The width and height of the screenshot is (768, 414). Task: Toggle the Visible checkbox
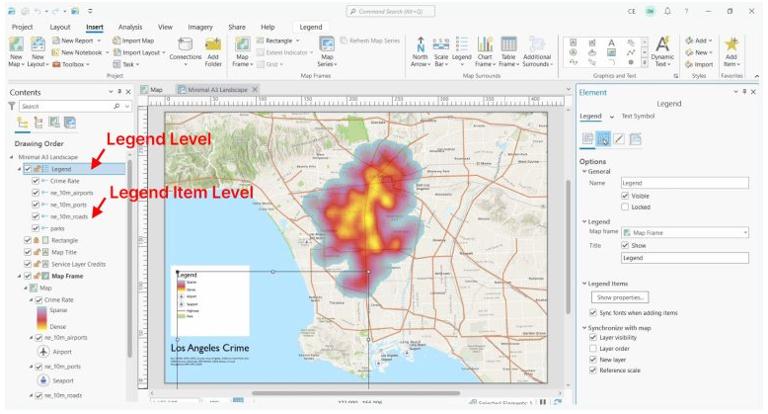click(625, 195)
